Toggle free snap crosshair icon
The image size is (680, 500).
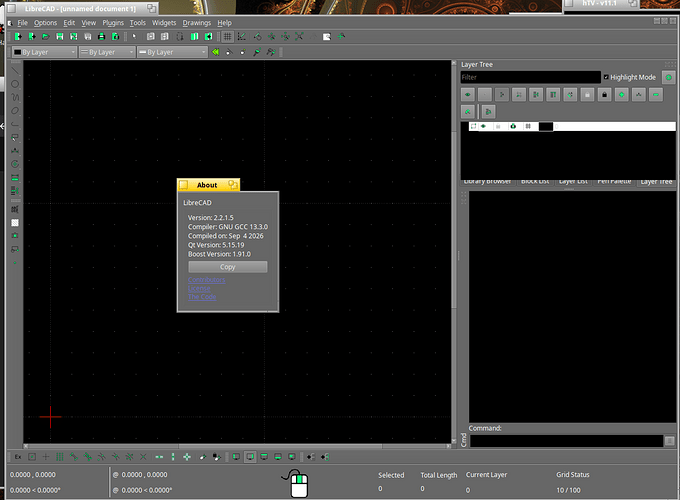(x=46, y=457)
